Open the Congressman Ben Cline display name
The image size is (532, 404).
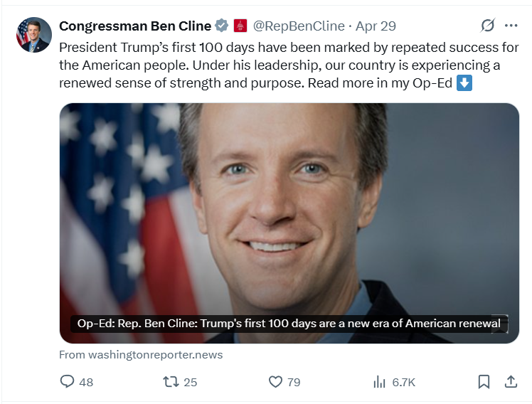tap(135, 26)
